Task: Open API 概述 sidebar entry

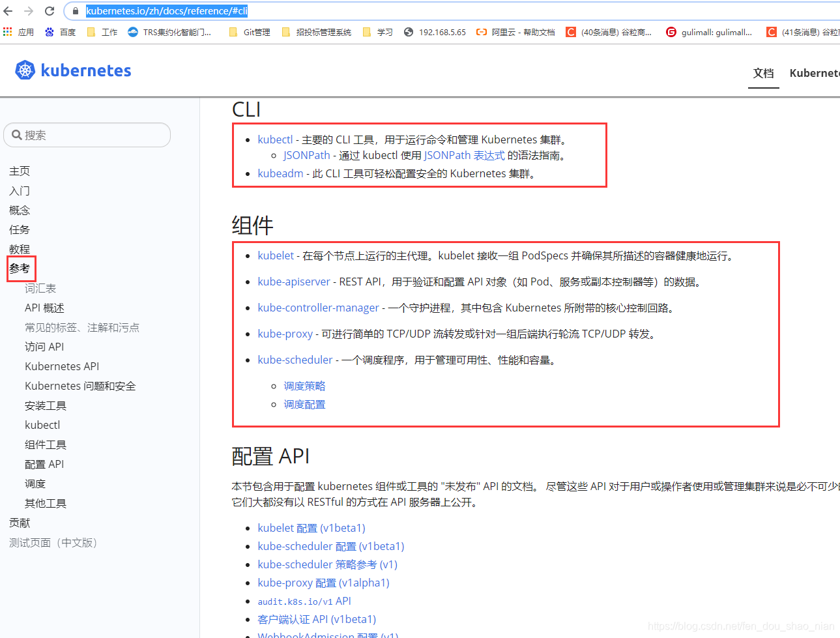Action: pos(44,308)
